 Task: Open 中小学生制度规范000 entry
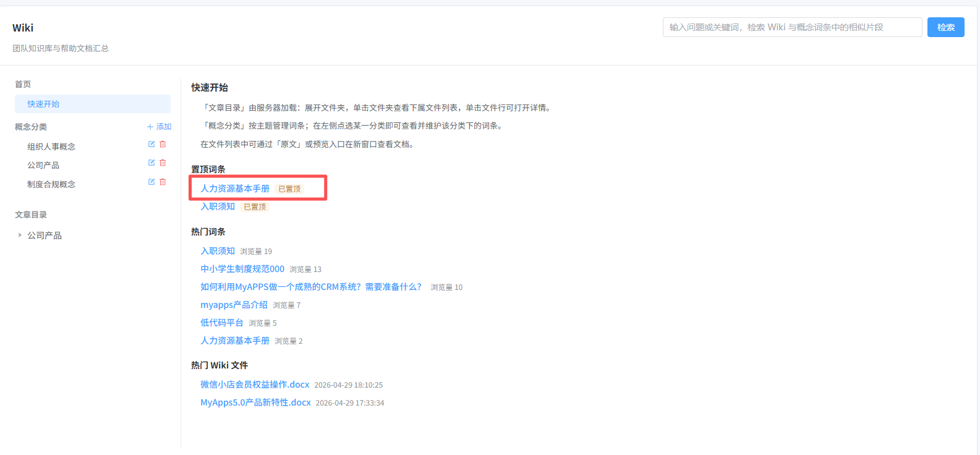[242, 269]
